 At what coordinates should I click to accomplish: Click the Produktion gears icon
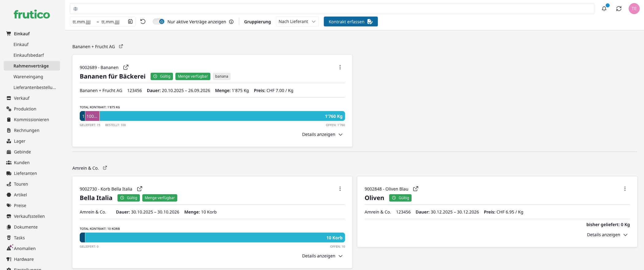9,109
